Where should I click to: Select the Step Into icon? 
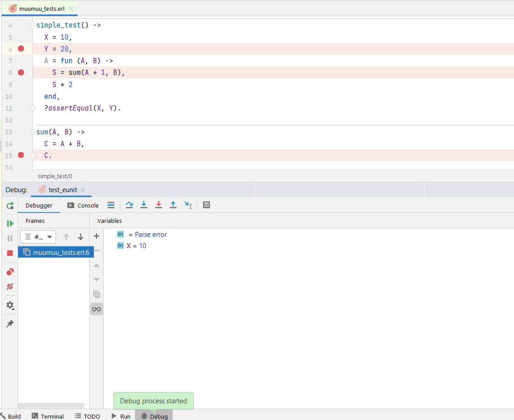pyautogui.click(x=144, y=205)
